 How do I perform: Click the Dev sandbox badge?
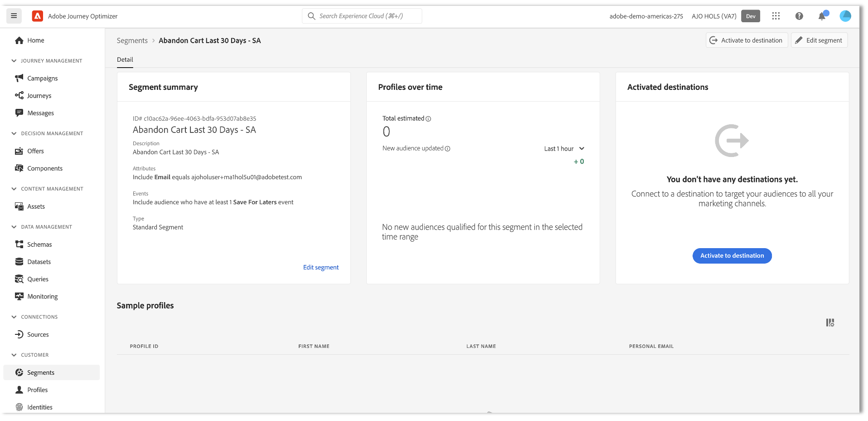(x=751, y=16)
